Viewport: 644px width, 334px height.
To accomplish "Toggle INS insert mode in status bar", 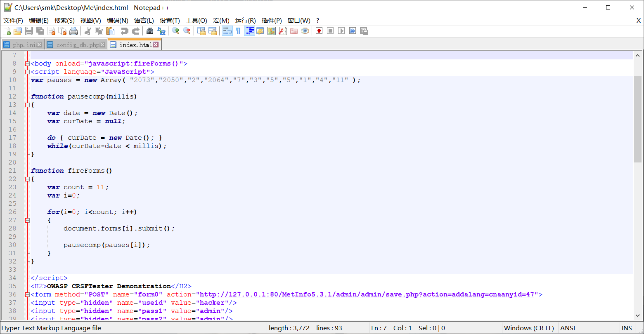I will (627, 328).
